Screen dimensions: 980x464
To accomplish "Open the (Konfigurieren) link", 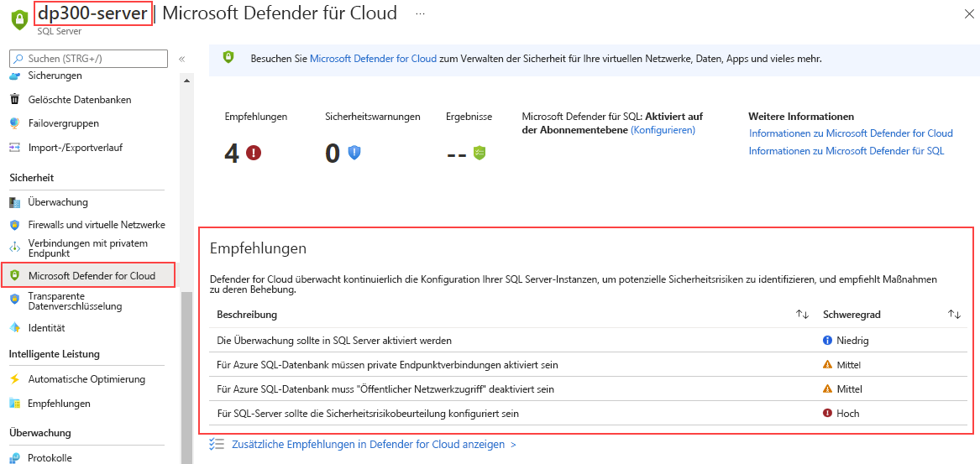I will point(663,130).
